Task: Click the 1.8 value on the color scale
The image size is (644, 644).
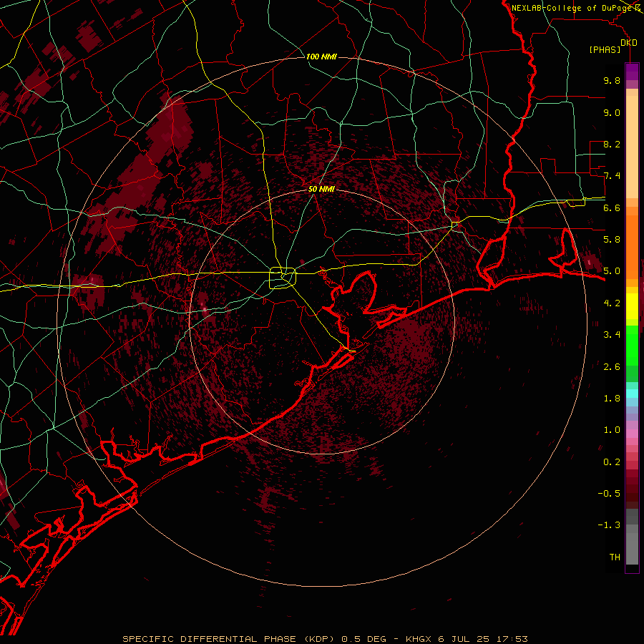Action: 612,399
